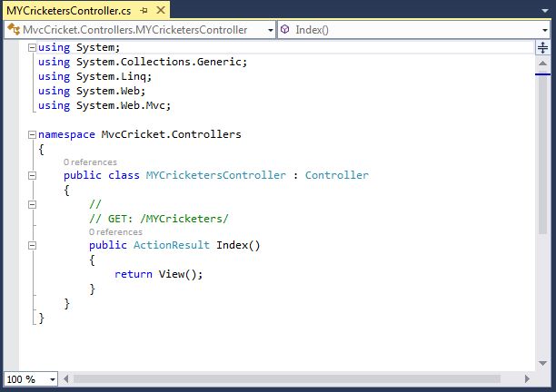Open the class navigation dropdown MvcCricket.Controllers.MYCricketersController
This screenshot has width=556, height=392.
140,30
